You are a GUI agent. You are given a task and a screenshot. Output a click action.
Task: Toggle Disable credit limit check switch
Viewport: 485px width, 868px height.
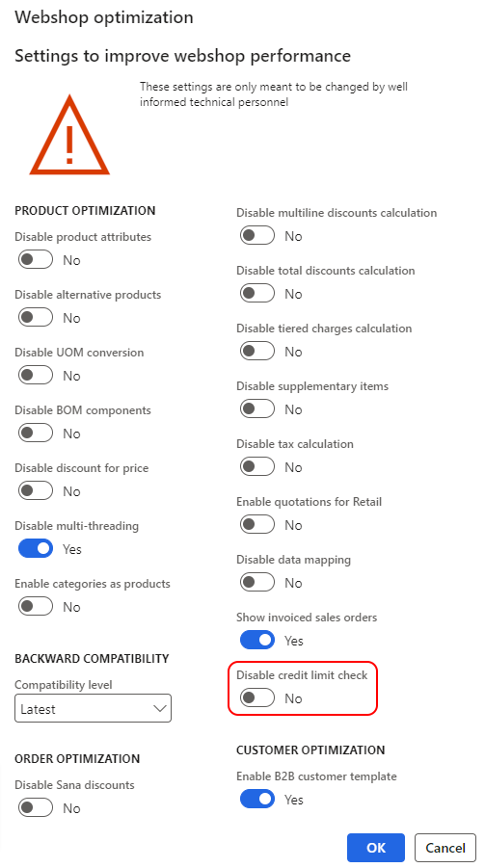click(x=257, y=698)
